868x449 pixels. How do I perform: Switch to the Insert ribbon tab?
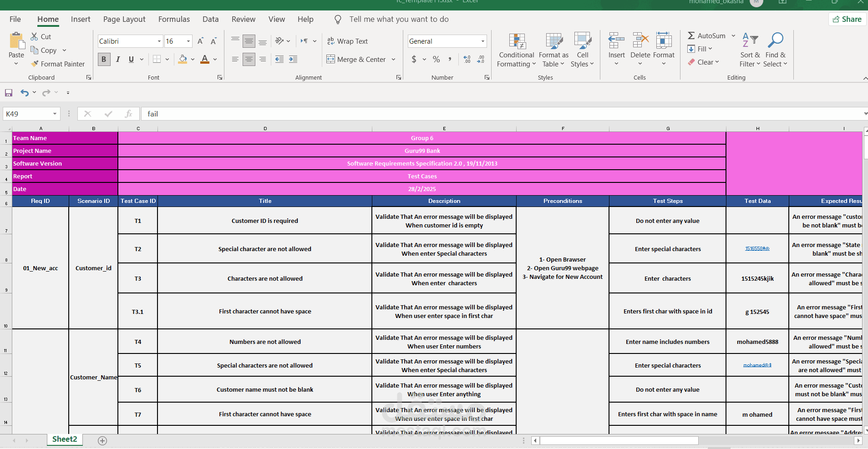(81, 19)
